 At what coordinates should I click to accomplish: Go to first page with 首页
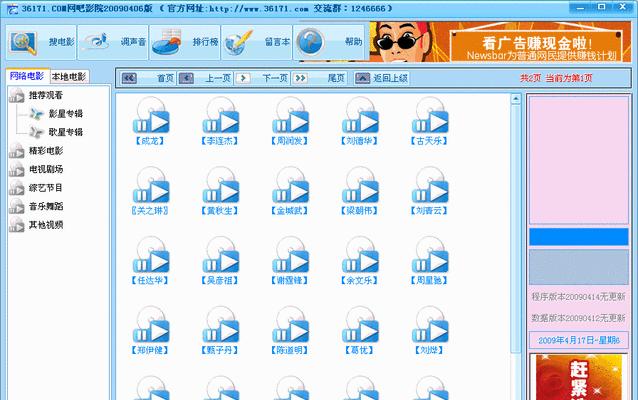[x=148, y=78]
